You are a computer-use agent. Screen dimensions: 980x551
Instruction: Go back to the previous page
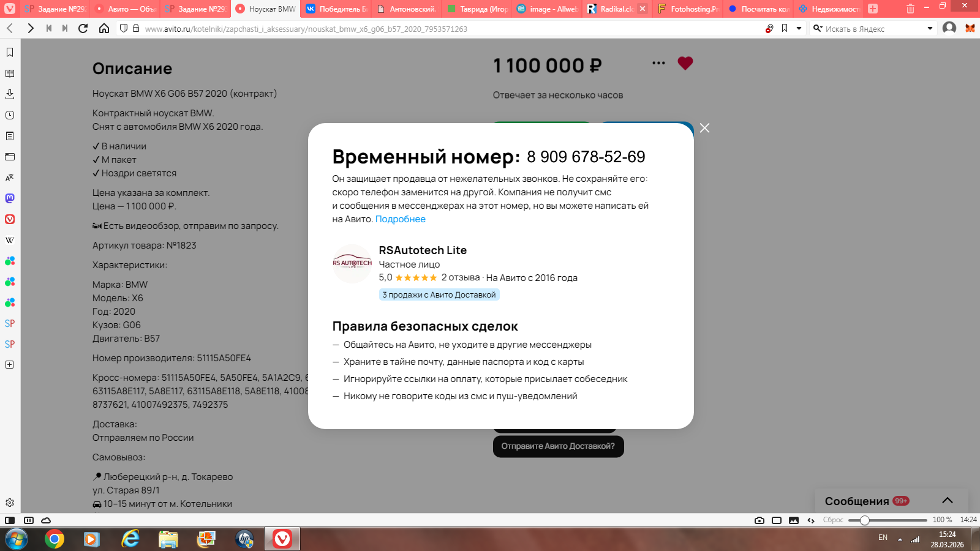point(10,28)
